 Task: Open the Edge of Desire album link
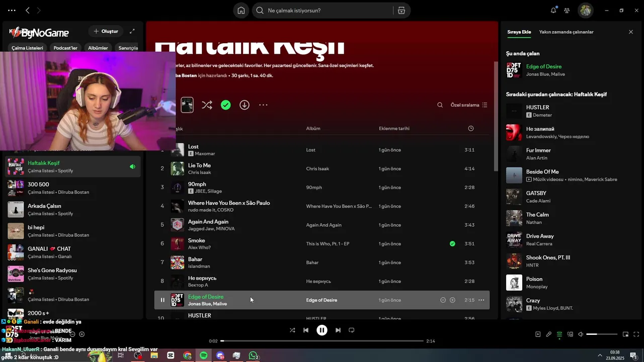coord(321,300)
